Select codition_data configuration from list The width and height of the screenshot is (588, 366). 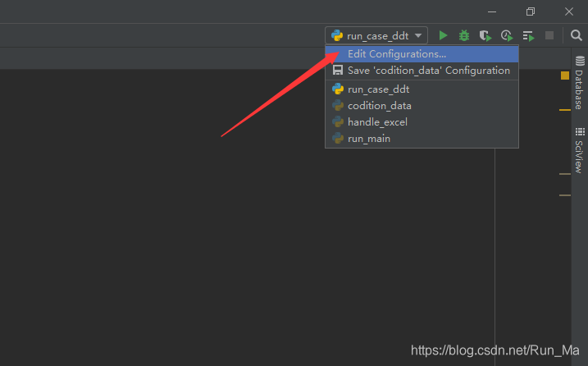[422, 106]
